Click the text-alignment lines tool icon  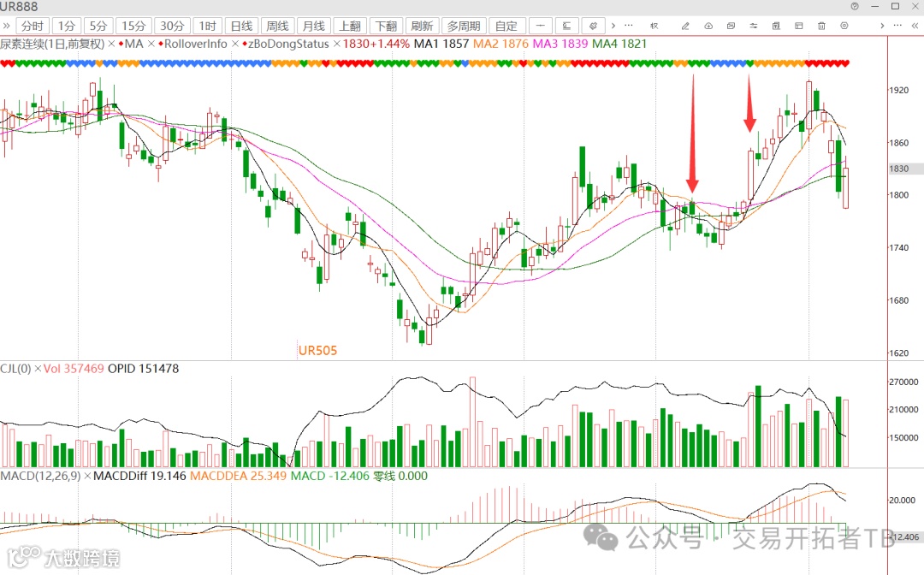567,26
